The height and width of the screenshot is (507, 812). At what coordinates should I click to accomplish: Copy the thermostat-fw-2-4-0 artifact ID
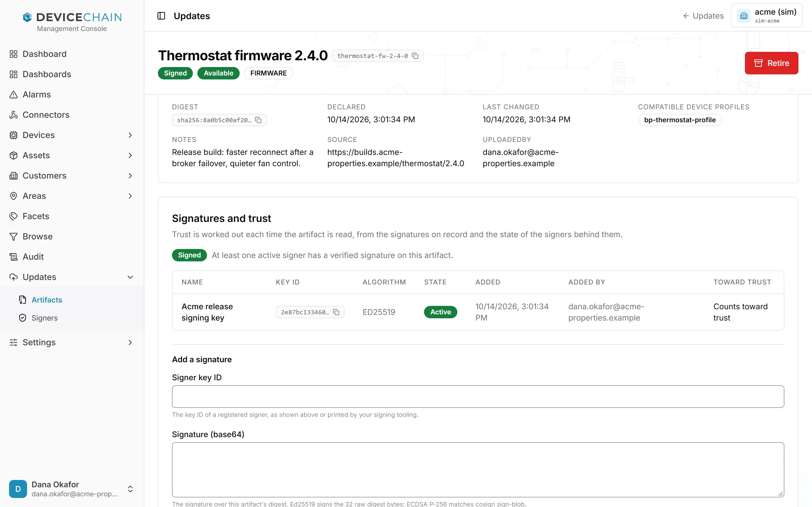click(415, 56)
